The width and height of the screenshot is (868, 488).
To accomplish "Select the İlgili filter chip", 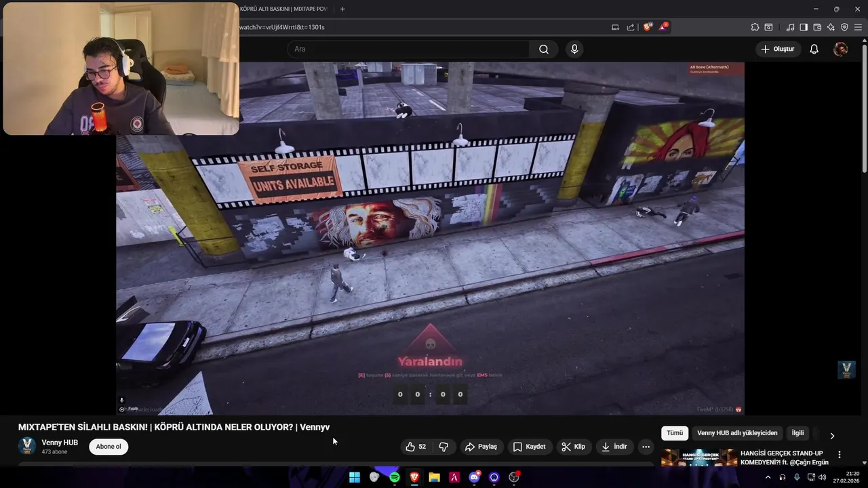I will pyautogui.click(x=797, y=433).
